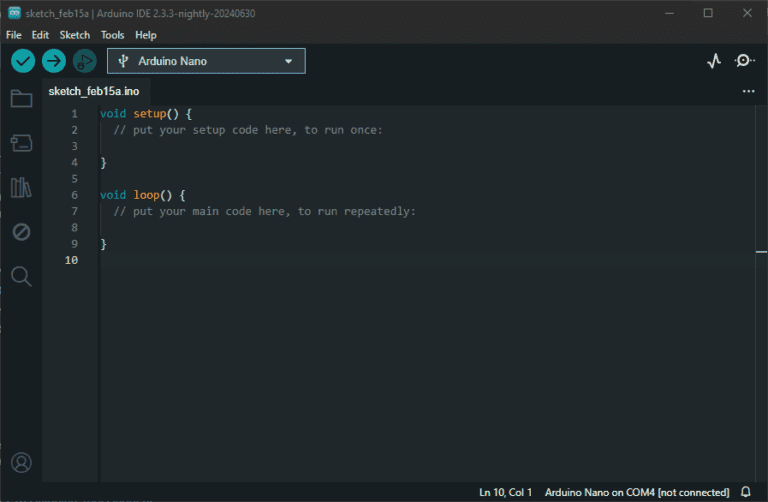Open the Serial Plotter
Viewport: 768px width, 502px height.
click(714, 61)
